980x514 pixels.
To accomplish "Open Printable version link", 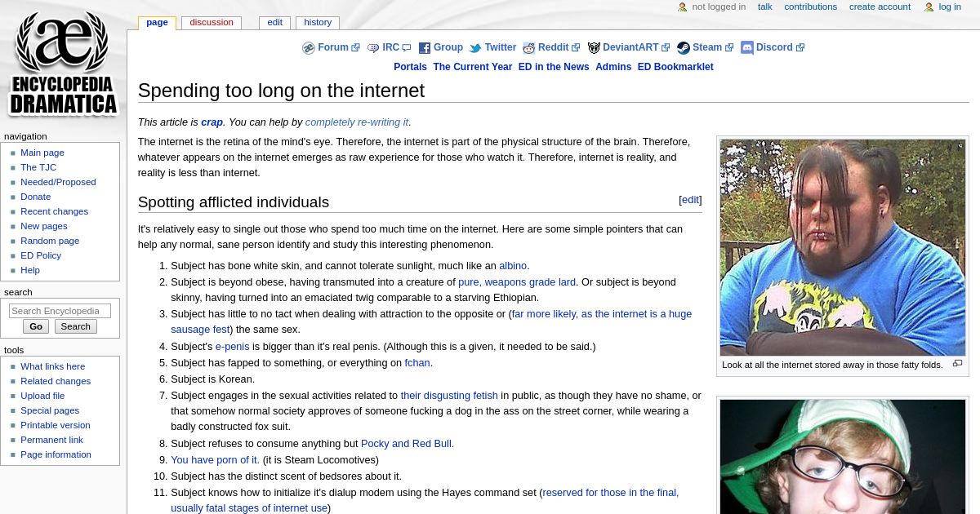I will pos(56,425).
